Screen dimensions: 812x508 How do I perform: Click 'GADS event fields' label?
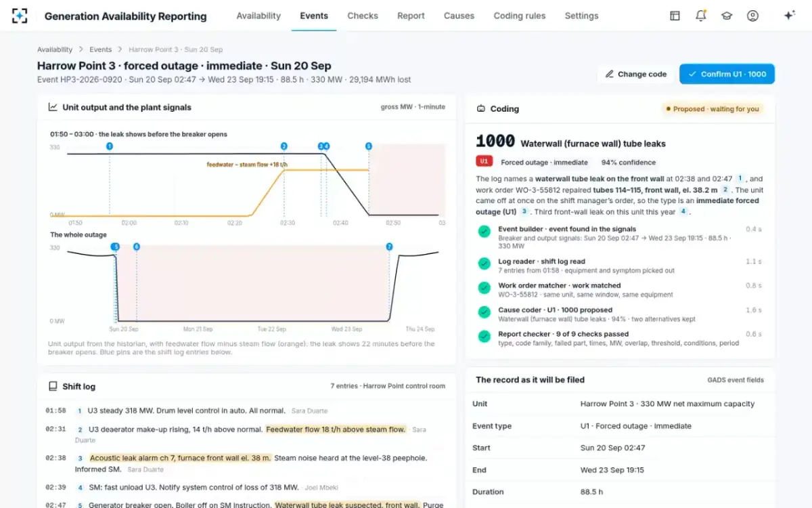coord(736,380)
